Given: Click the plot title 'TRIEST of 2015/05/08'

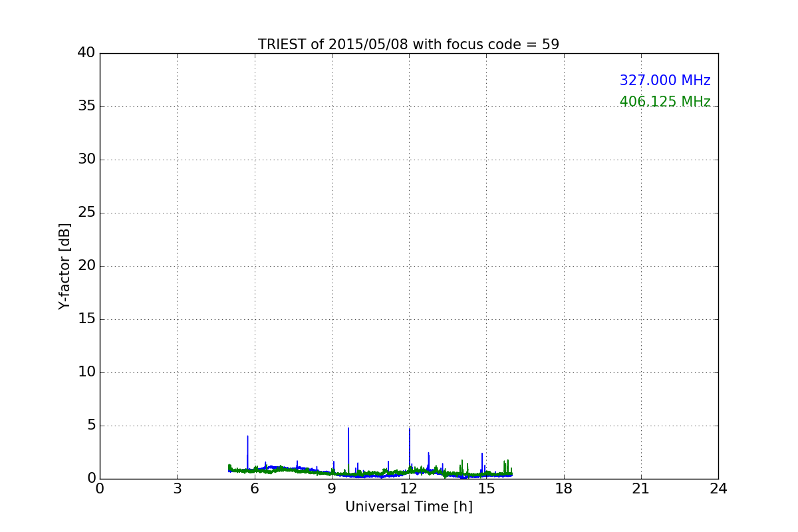Looking at the screenshot, I should (408, 45).
